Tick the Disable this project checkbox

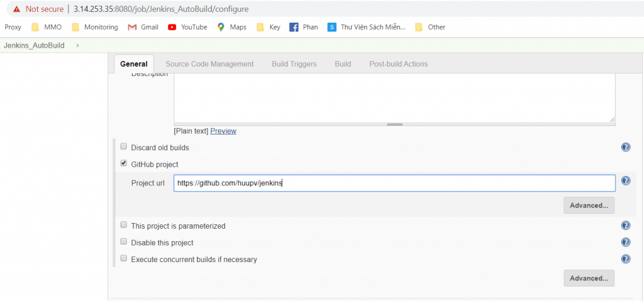(123, 242)
